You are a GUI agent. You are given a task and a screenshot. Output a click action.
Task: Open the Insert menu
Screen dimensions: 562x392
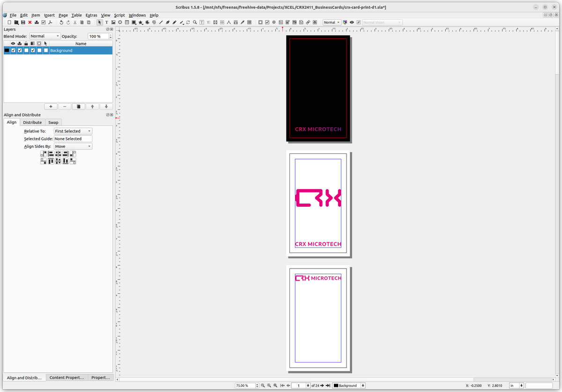pyautogui.click(x=49, y=15)
